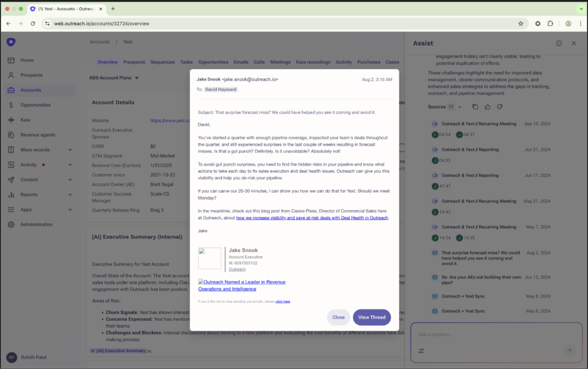The height and width of the screenshot is (369, 588).
Task: Expand More records in sidebar
Action: [x=70, y=150]
